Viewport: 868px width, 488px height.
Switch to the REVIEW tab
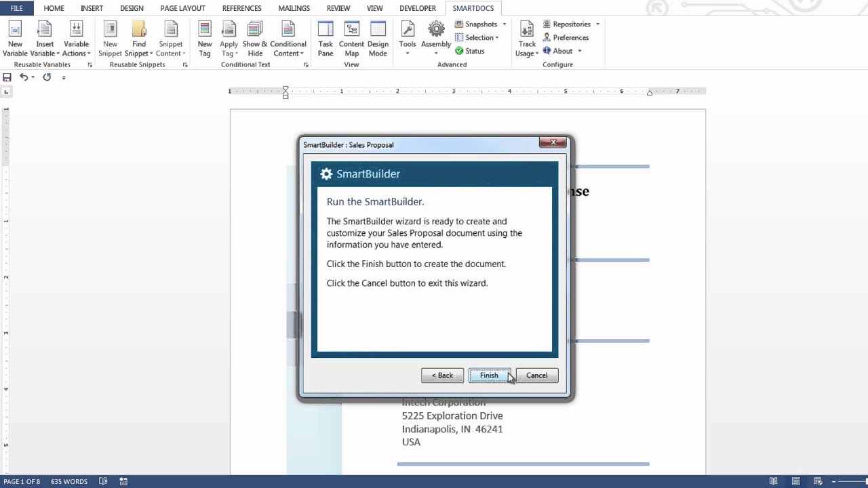pyautogui.click(x=338, y=8)
